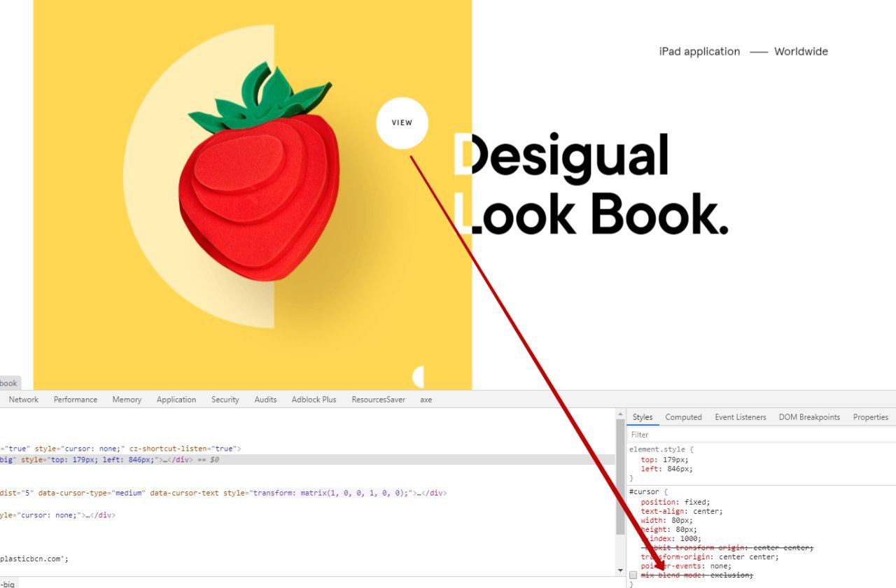
Task: Open the DOM Breakpoints pane tab
Action: coord(809,417)
